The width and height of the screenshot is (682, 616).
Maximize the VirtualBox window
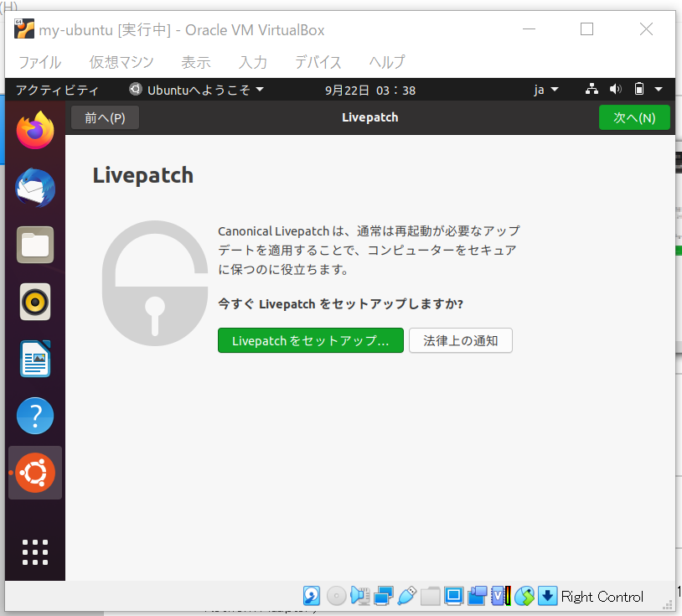tap(586, 29)
